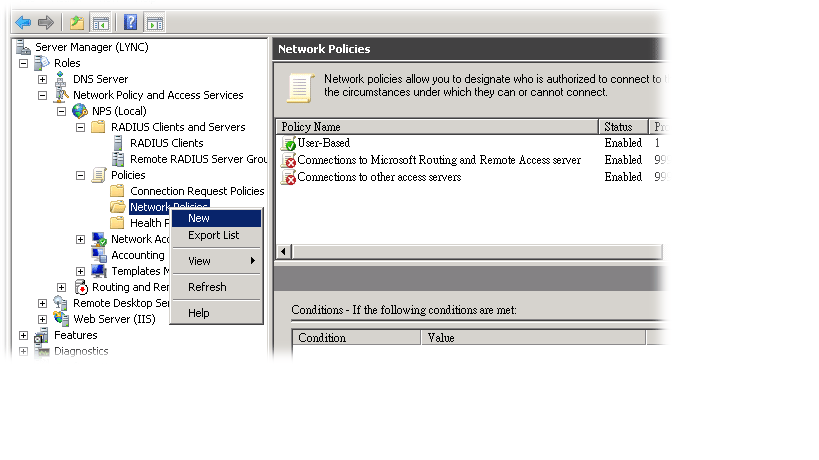The height and width of the screenshot is (460, 819).
Task: Open Help via the question mark toolbar icon
Action: click(131, 22)
